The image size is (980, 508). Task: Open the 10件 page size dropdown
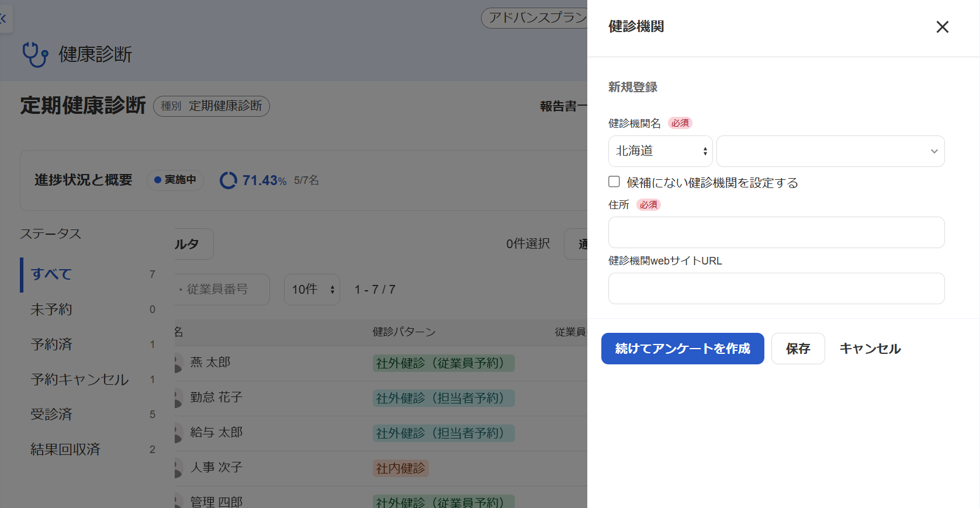tap(312, 290)
